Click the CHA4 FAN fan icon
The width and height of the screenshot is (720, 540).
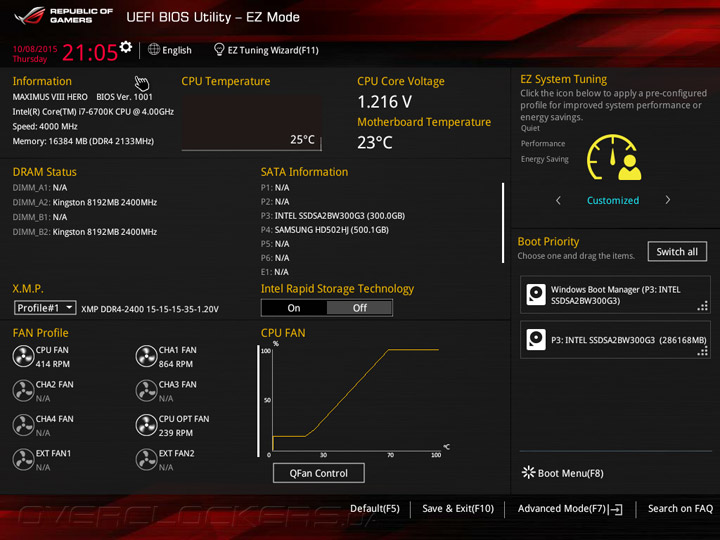pyautogui.click(x=23, y=425)
